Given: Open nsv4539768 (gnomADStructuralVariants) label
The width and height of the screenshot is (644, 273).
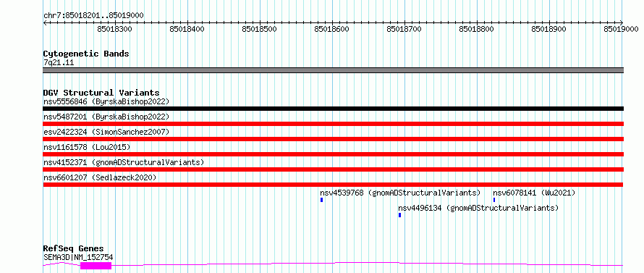Looking at the screenshot, I should tap(400, 193).
